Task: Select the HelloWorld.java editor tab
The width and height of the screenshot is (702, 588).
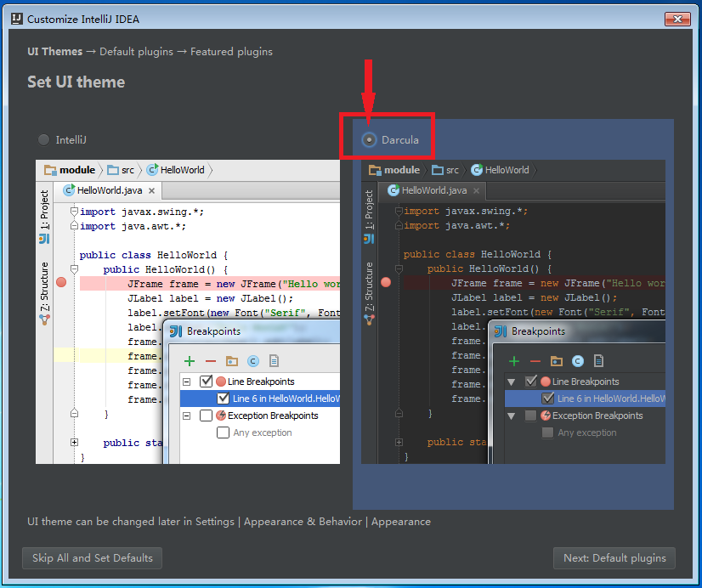Action: click(433, 190)
